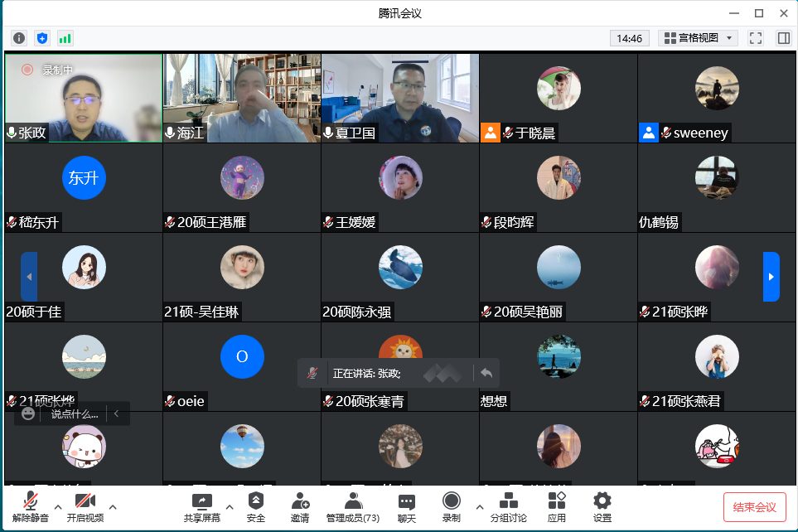Open the 邀请 invite dialog

click(x=300, y=506)
